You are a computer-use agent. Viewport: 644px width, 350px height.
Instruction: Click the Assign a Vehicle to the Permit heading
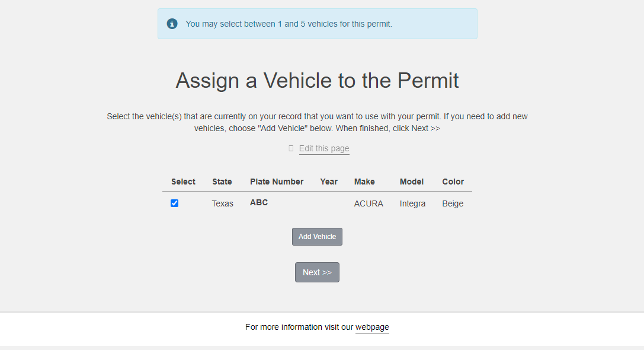click(x=317, y=80)
